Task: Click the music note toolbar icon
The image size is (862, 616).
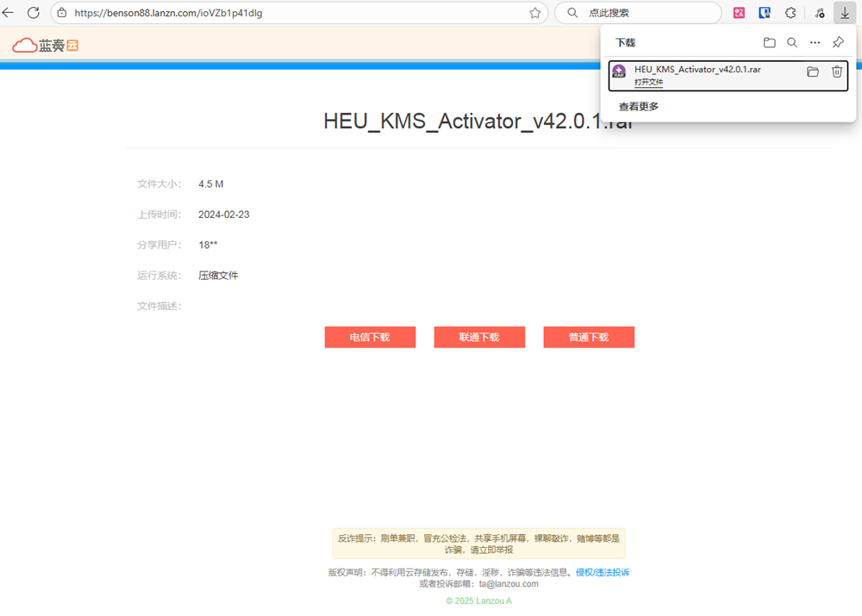Action: [819, 13]
